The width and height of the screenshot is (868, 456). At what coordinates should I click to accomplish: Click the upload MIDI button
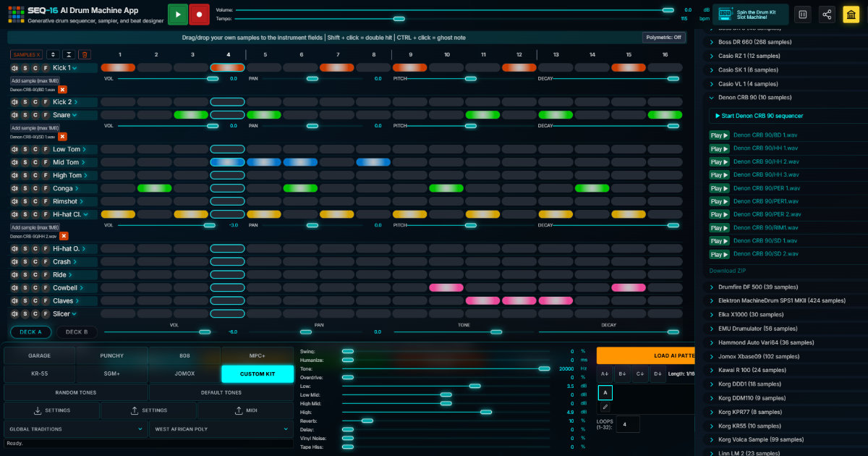[245, 410]
